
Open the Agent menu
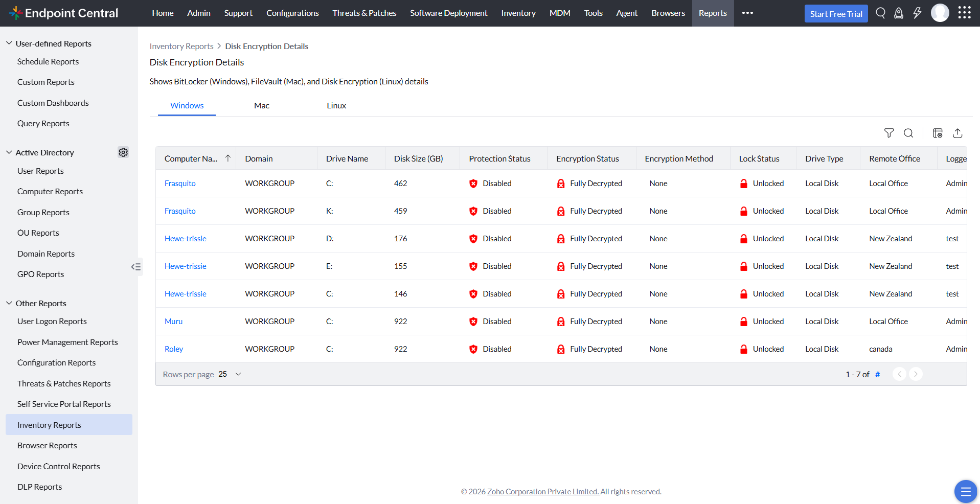coord(627,13)
